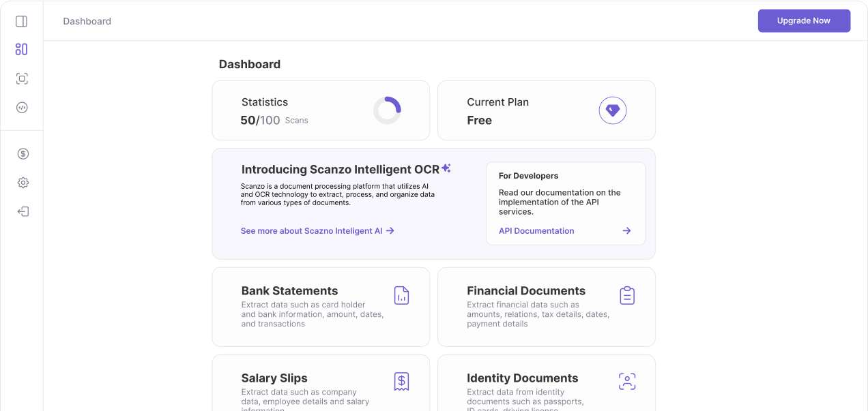Screen dimensions: 868x411
Task: Open the API code icon in sidebar
Action: (x=22, y=107)
